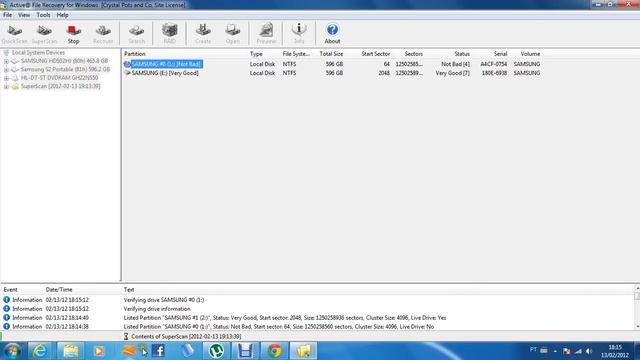This screenshot has width=640, height=360.
Task: Click the icon of SAMSUNG (E:) partition row
Action: pyautogui.click(x=127, y=73)
